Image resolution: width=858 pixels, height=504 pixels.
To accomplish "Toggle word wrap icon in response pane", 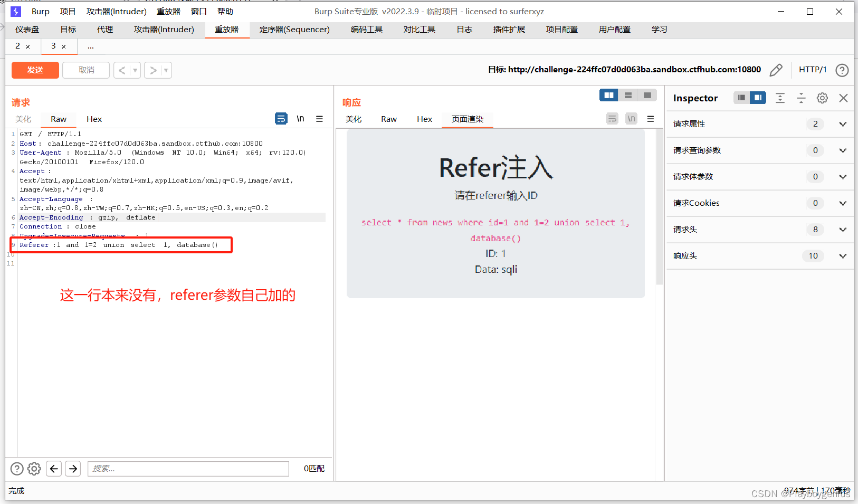I will click(612, 119).
